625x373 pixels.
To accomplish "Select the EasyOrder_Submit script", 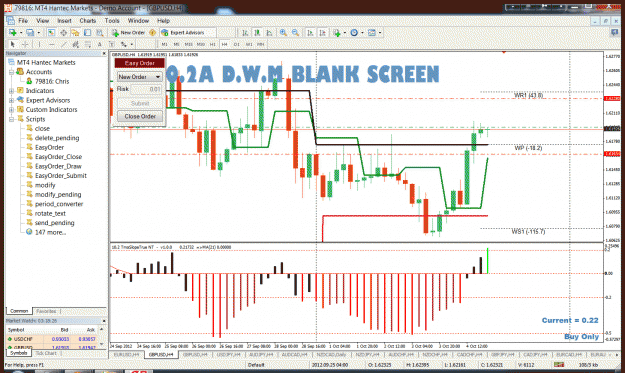I will (61, 176).
